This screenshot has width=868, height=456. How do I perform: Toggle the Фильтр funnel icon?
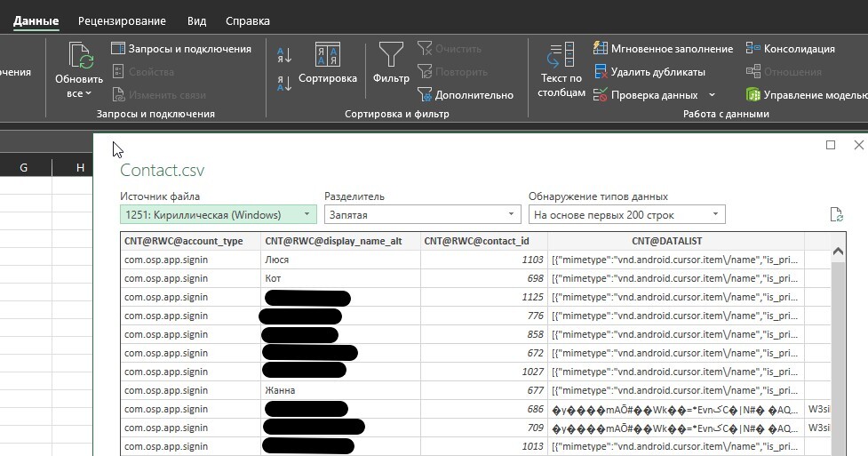[391, 57]
